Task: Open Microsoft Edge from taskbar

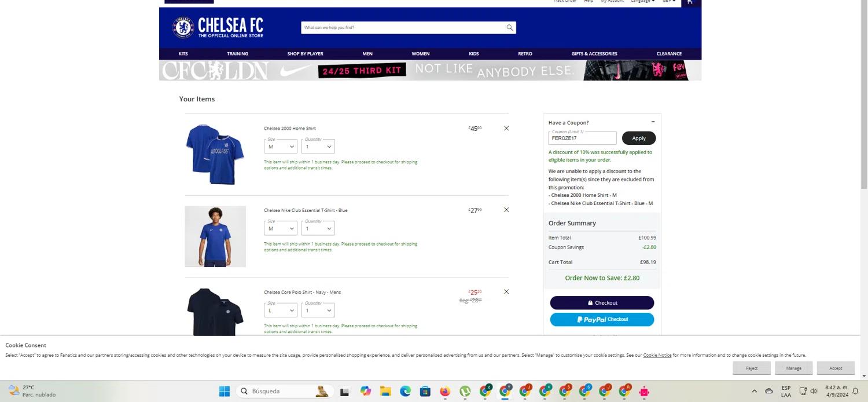Action: tap(405, 391)
